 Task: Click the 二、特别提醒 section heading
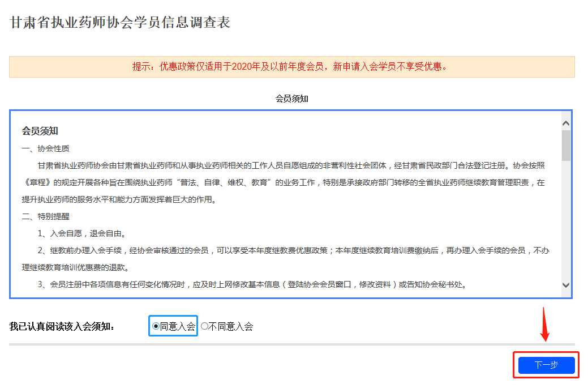point(45,216)
